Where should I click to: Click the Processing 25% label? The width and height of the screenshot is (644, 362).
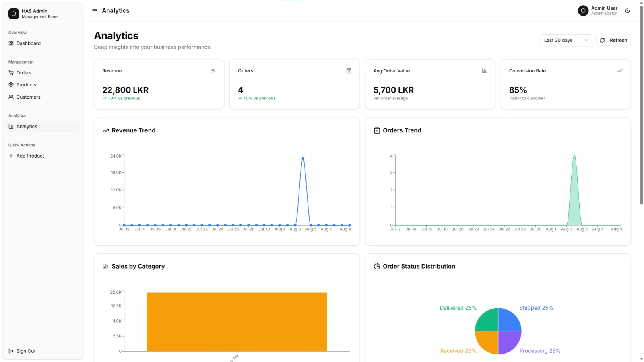(x=540, y=351)
